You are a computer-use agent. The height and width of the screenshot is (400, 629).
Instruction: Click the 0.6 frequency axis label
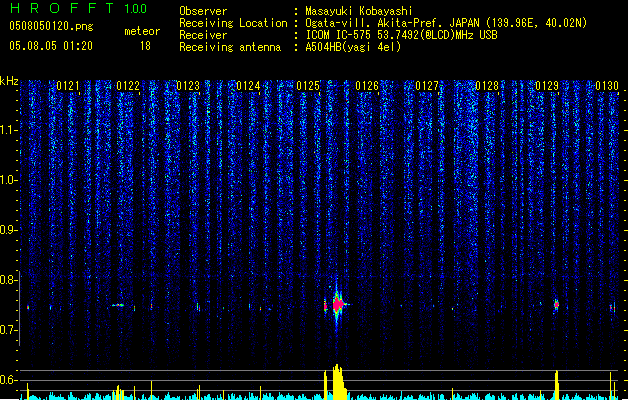point(8,380)
